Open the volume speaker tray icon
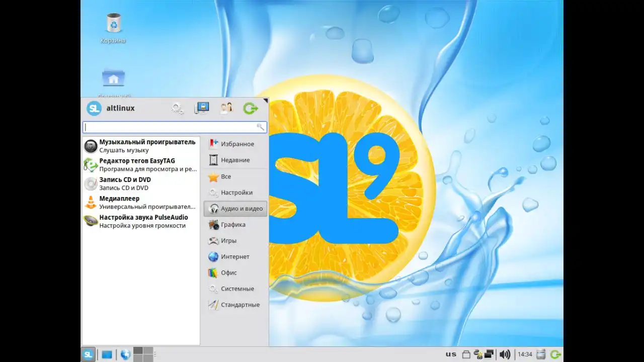The width and height of the screenshot is (644, 362). 505,354
